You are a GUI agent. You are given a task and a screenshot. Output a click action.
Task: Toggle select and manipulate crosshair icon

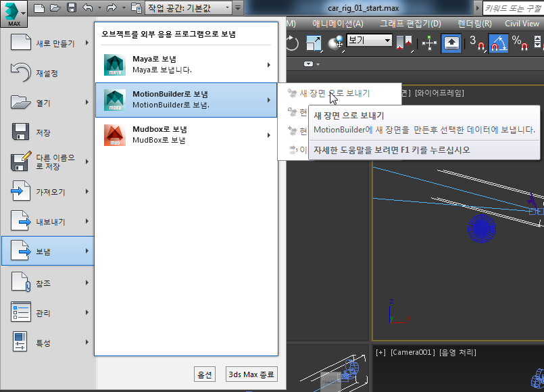pyautogui.click(x=429, y=43)
